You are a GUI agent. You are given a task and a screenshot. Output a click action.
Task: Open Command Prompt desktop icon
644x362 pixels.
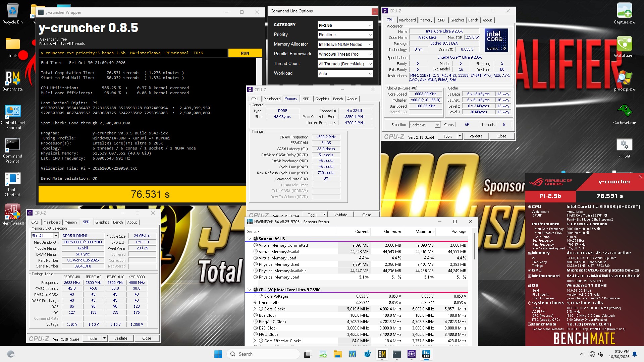[x=12, y=150]
